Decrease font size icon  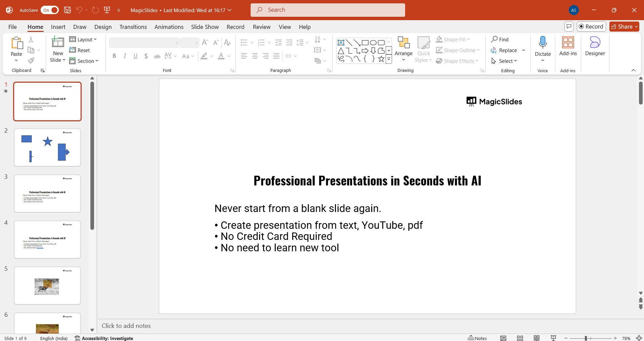[x=216, y=42]
